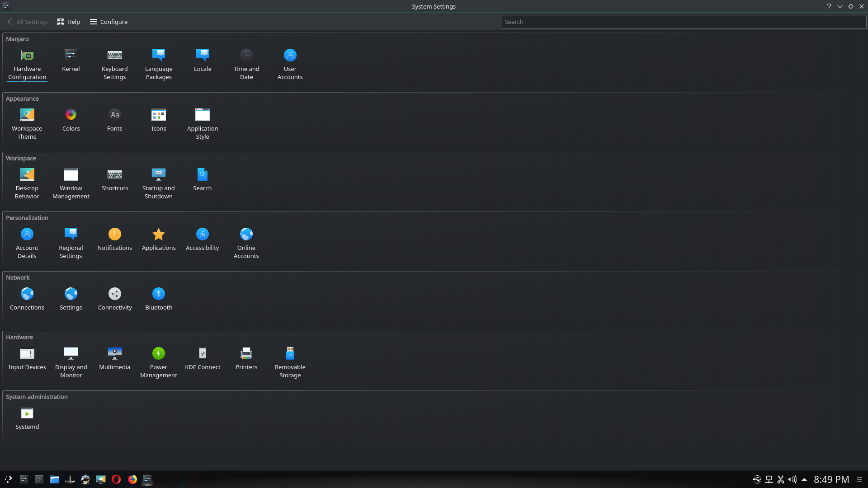Open KDE Connect module
Viewport: 868px width, 488px height.
203,358
